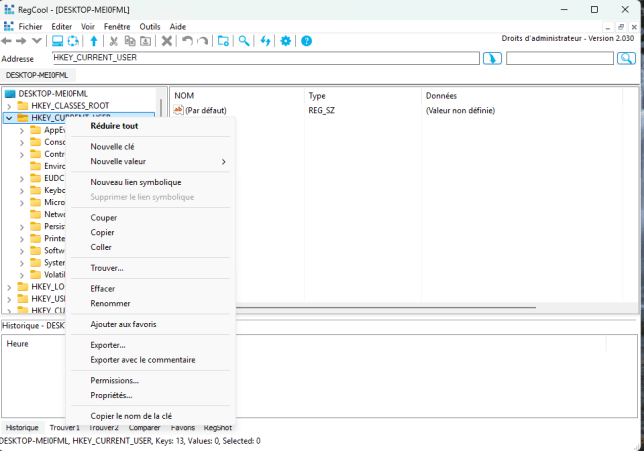Image resolution: width=644 pixels, height=451 pixels.
Task: Click the scissors cut icon in toolbar
Action: pyautogui.click(x=113, y=41)
